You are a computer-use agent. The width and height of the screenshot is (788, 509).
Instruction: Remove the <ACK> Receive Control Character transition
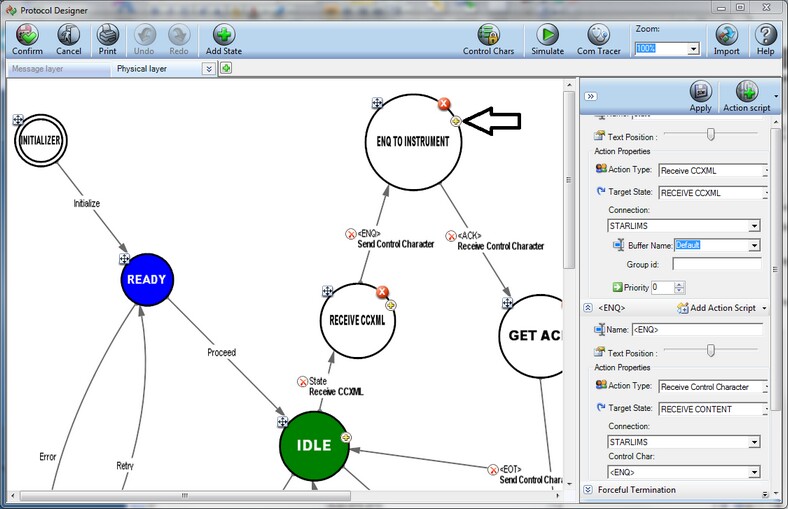tap(451, 236)
